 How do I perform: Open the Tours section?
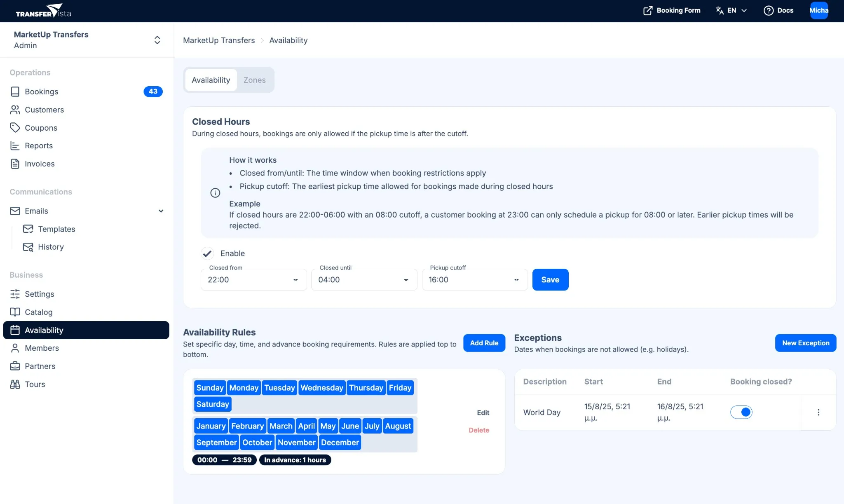35,384
